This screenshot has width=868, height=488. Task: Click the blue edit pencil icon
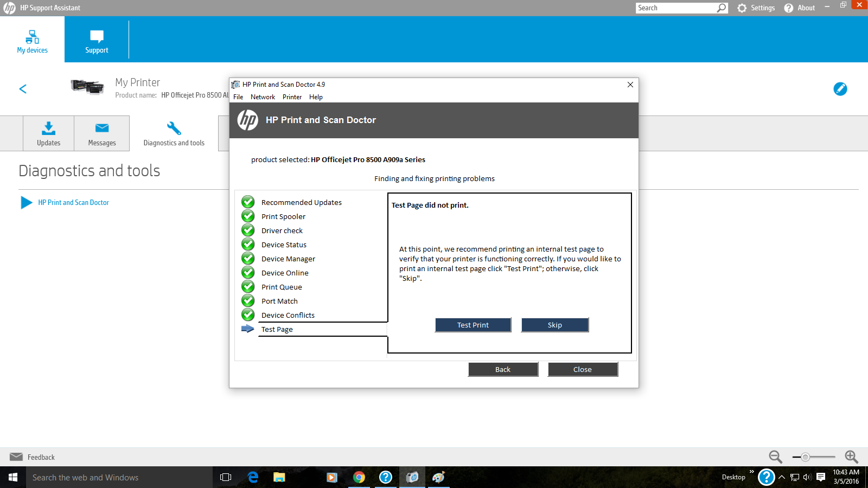point(840,89)
